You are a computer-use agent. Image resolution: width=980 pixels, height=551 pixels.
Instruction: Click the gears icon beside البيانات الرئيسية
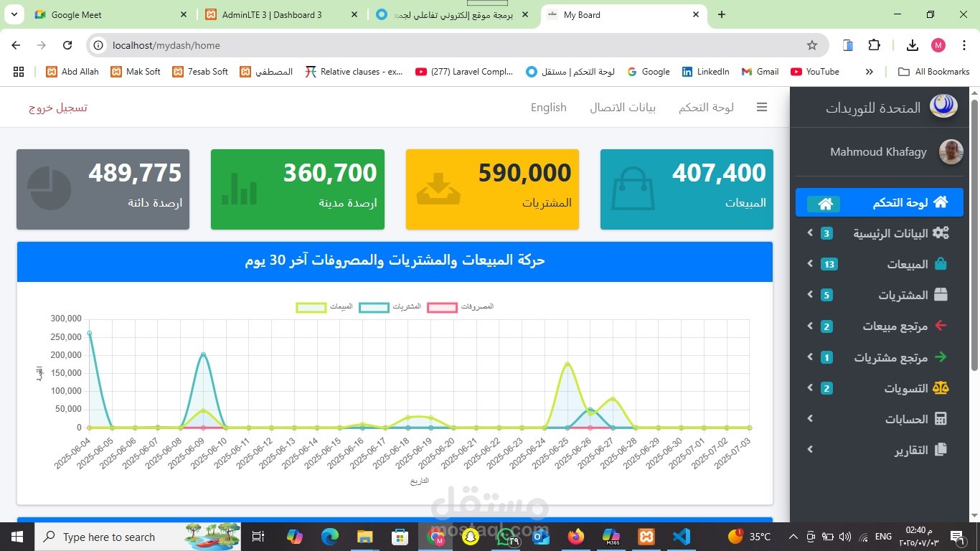point(941,232)
